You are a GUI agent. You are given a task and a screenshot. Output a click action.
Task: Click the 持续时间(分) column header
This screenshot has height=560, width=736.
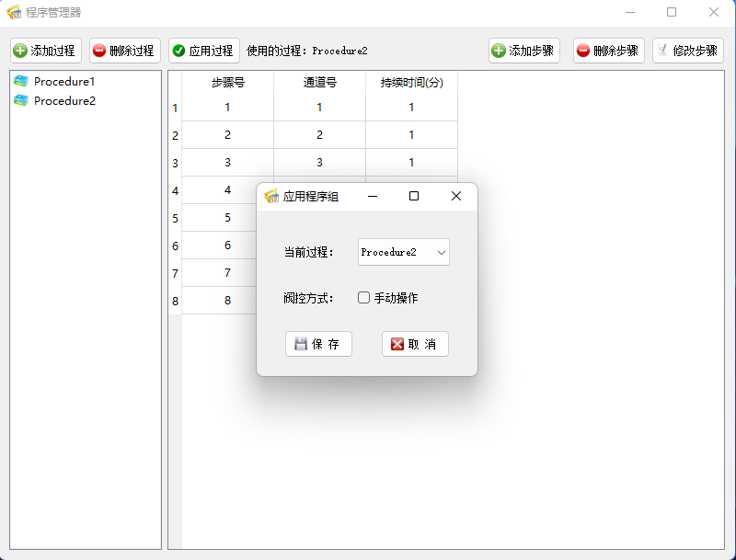click(411, 83)
